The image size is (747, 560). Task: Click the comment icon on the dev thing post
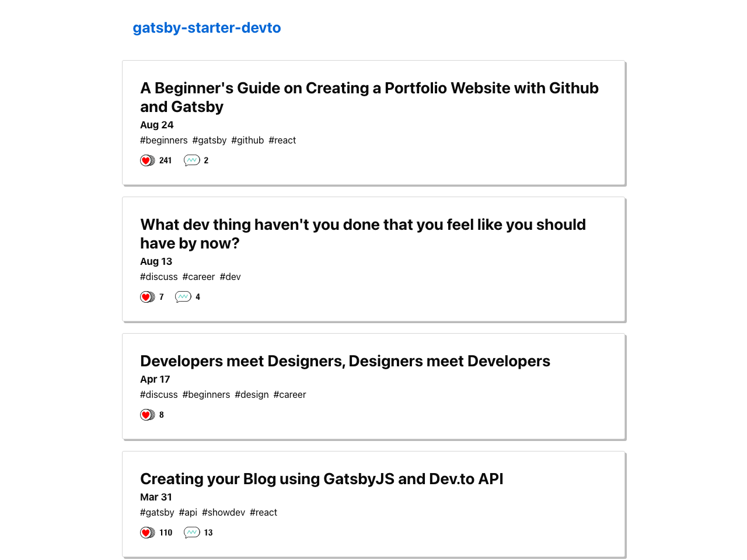coord(183,296)
